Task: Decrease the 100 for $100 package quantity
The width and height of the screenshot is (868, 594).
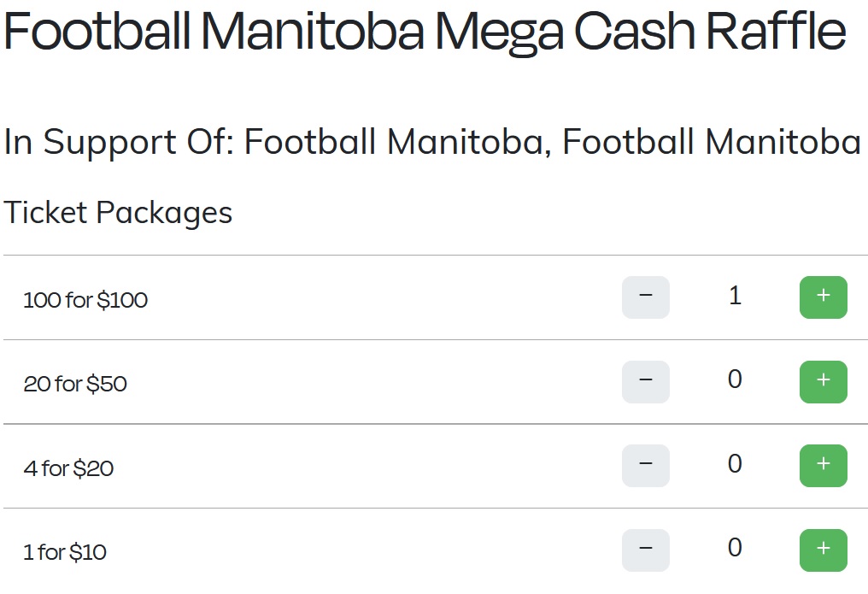Action: (646, 297)
